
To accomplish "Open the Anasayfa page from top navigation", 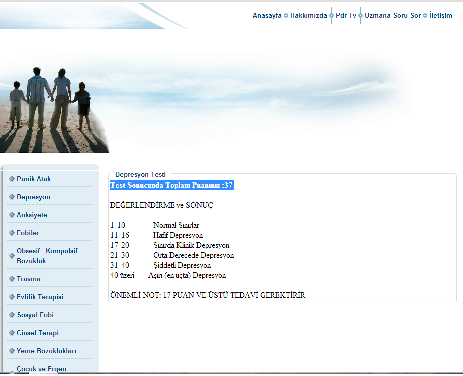I will pos(267,16).
